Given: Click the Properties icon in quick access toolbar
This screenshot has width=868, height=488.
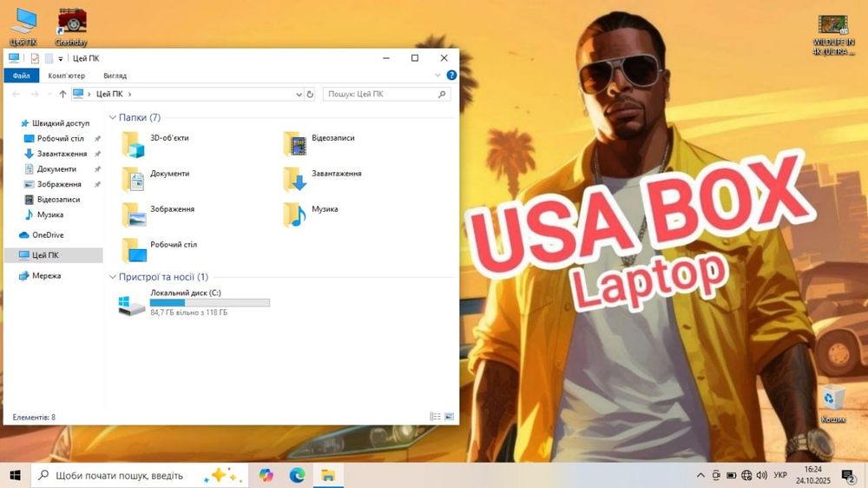Looking at the screenshot, I should coord(35,58).
